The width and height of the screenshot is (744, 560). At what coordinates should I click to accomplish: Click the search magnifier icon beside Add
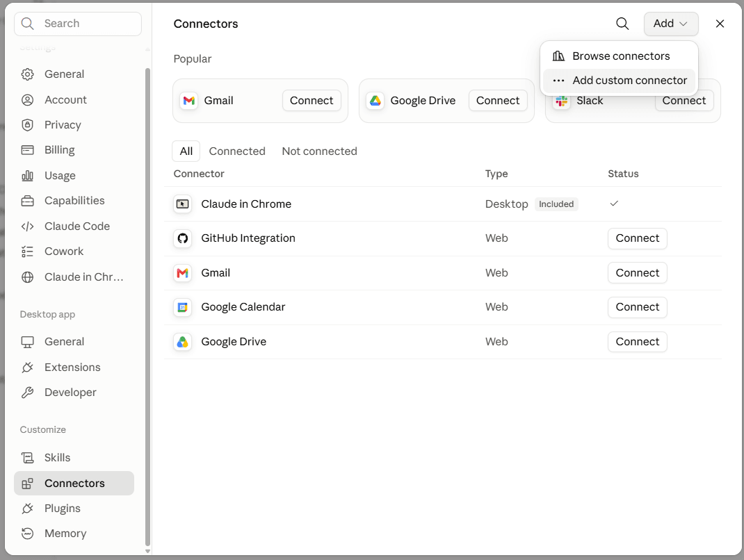(622, 24)
